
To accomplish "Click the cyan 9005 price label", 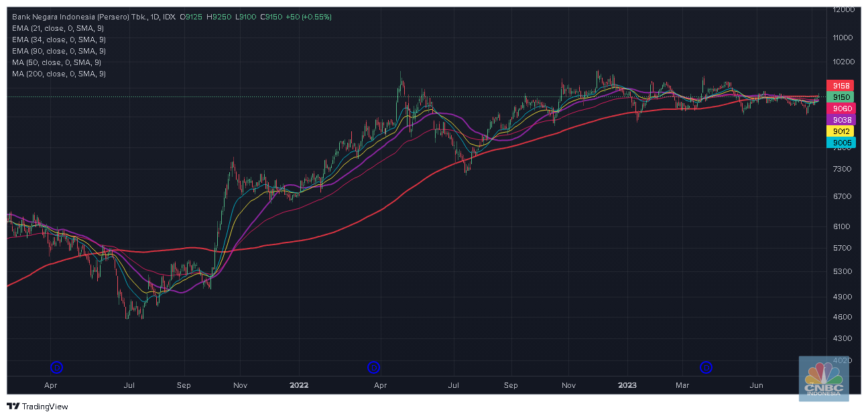I will coord(841,143).
